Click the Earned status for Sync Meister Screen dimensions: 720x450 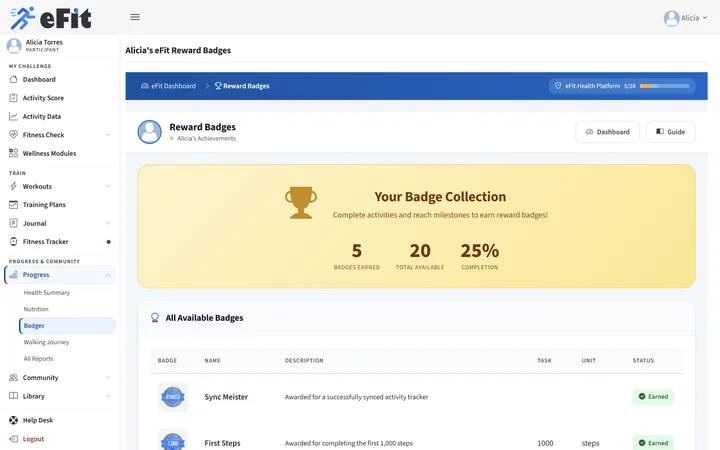[653, 397]
